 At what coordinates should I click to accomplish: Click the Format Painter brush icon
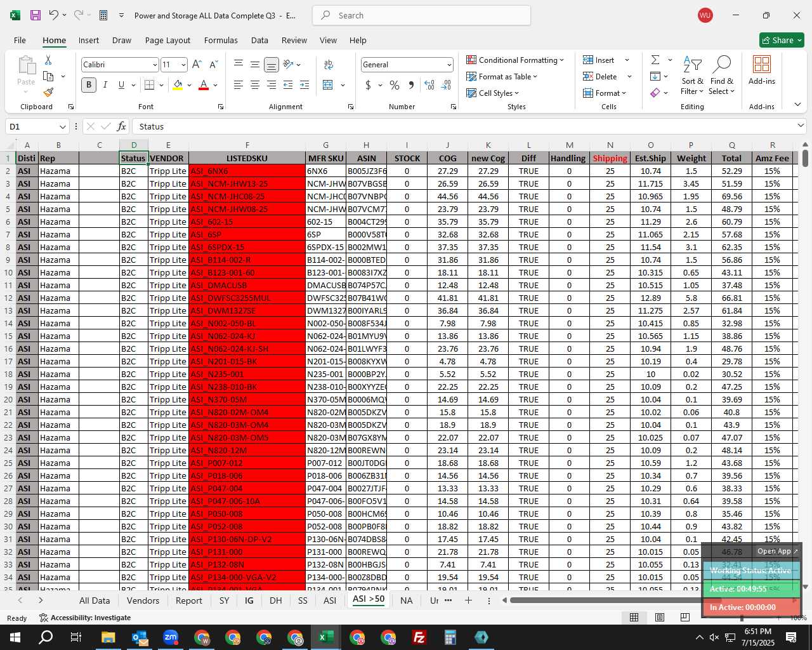point(48,92)
